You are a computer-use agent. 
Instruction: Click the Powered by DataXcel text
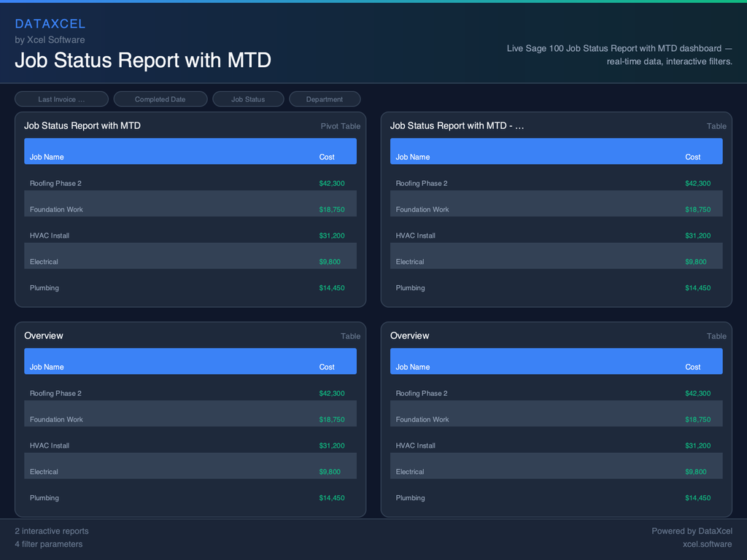click(x=692, y=531)
